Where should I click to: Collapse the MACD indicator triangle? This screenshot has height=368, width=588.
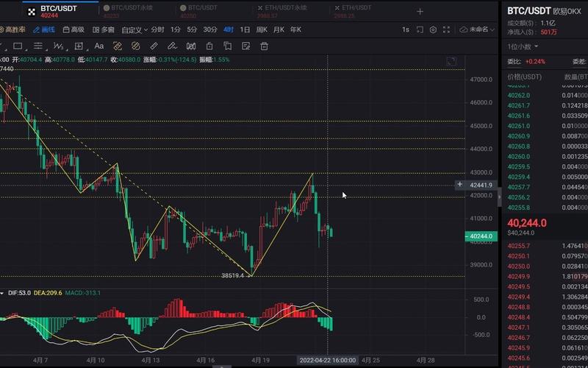2,293
